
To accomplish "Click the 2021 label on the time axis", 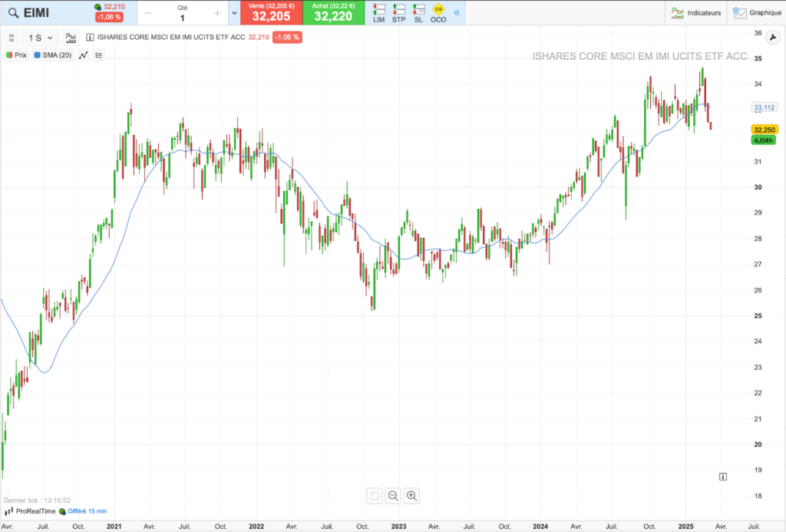I will pyautogui.click(x=114, y=527).
